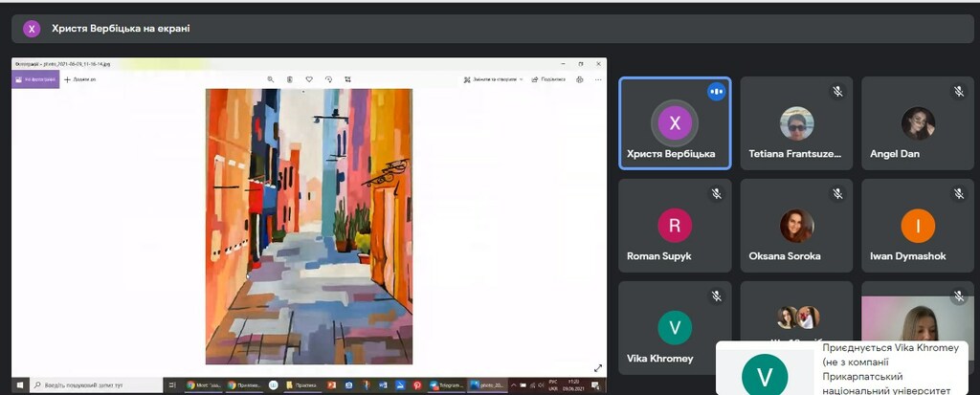Click muted mic icon on Iwan Dymashok tile
Image resolution: width=980 pixels, height=395 pixels.
click(959, 194)
